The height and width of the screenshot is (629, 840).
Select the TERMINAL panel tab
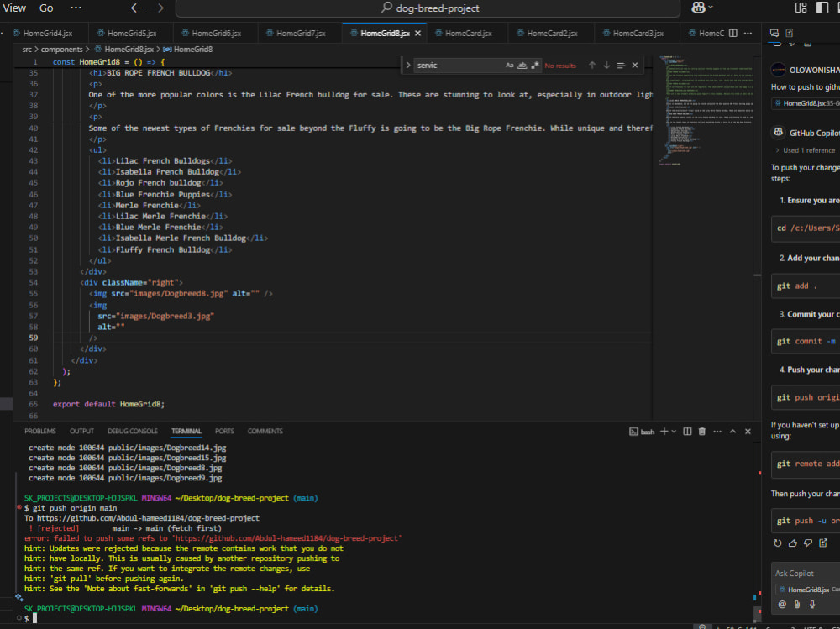[186, 432]
